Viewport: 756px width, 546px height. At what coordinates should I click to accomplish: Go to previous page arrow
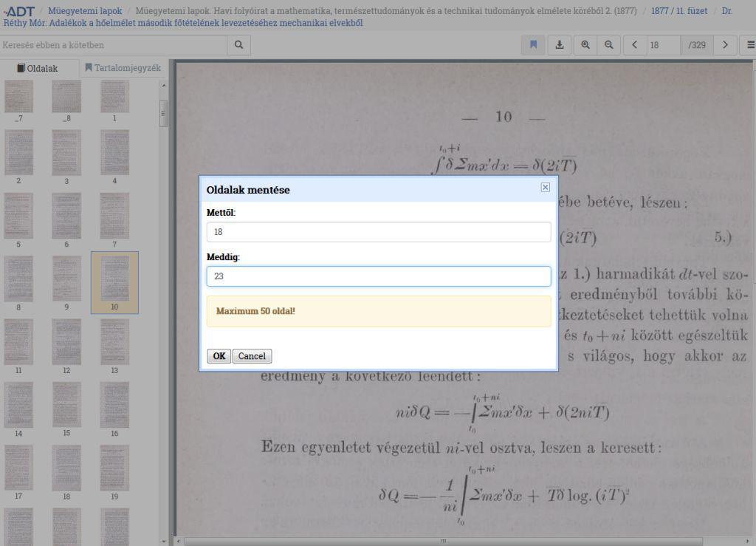click(634, 45)
